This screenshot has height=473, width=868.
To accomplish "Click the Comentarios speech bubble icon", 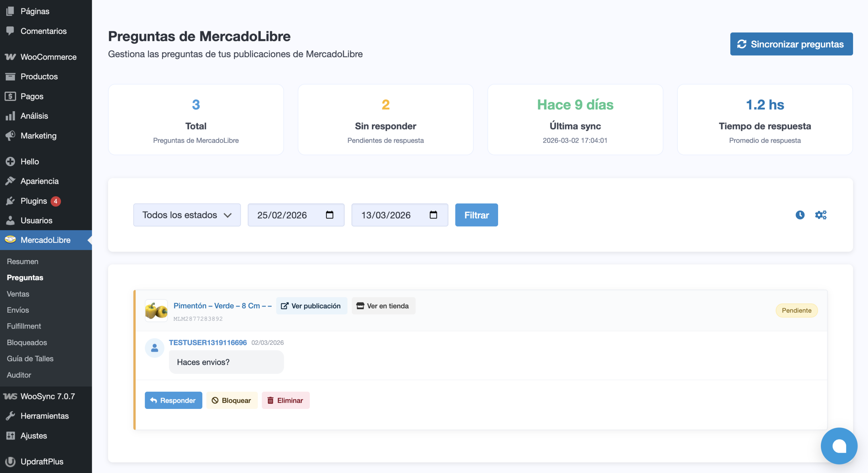I will pyautogui.click(x=10, y=31).
